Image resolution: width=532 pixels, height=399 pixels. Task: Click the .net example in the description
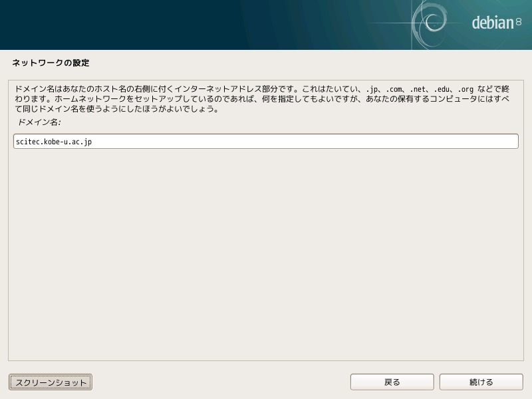tap(418, 89)
